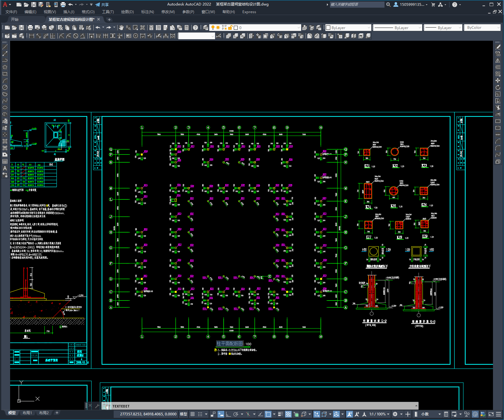This screenshot has width=504, height=420.
Task: Expand the user account 1505999135 menu
Action: tap(411, 5)
